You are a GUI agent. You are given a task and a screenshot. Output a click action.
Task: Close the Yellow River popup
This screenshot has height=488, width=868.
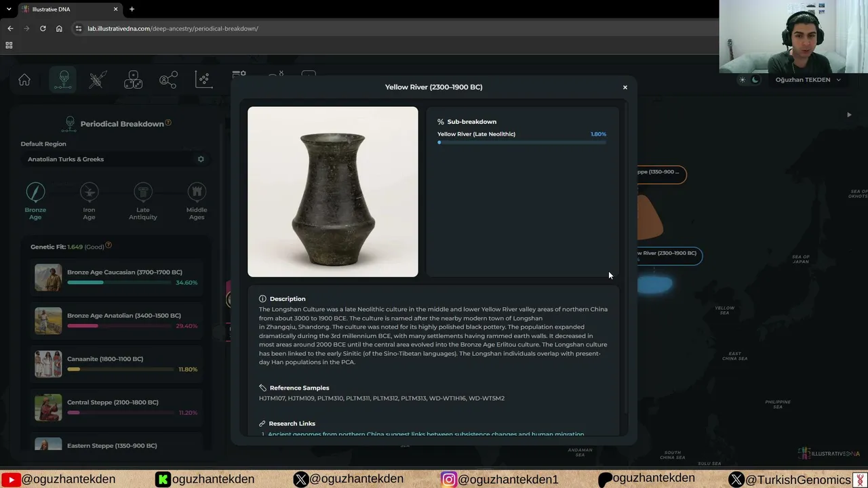[x=625, y=87]
